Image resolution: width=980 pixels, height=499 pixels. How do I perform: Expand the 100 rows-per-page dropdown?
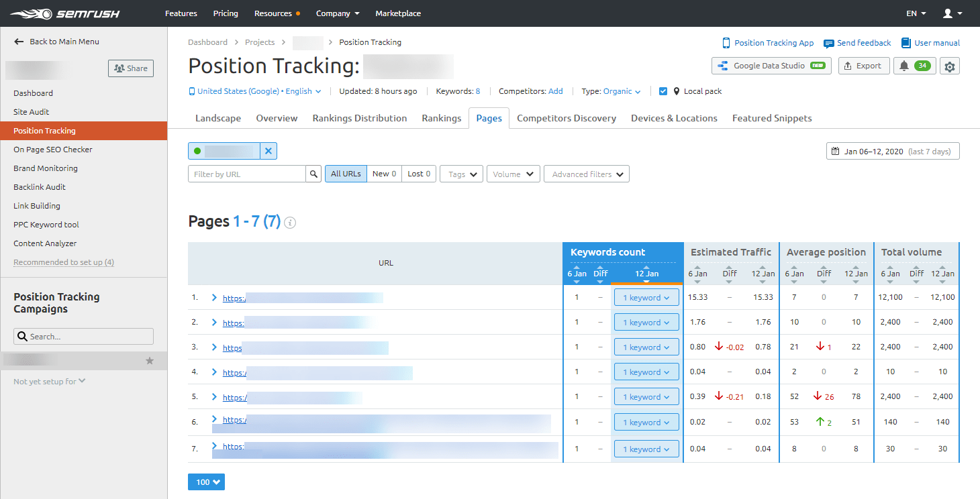coord(206,482)
